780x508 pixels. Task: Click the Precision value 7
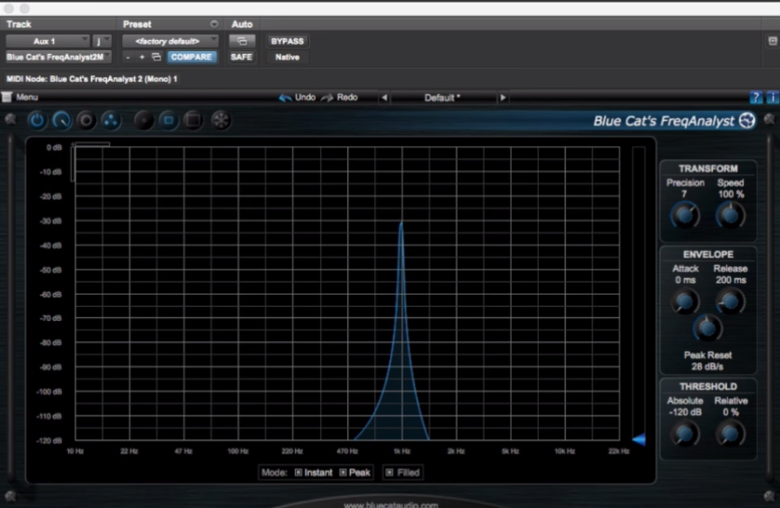click(x=684, y=194)
